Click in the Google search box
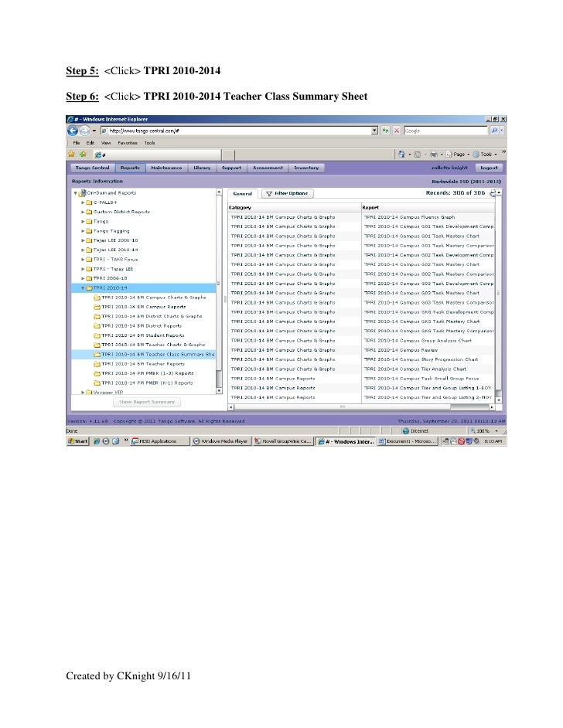563x728 pixels. pyautogui.click(x=446, y=131)
